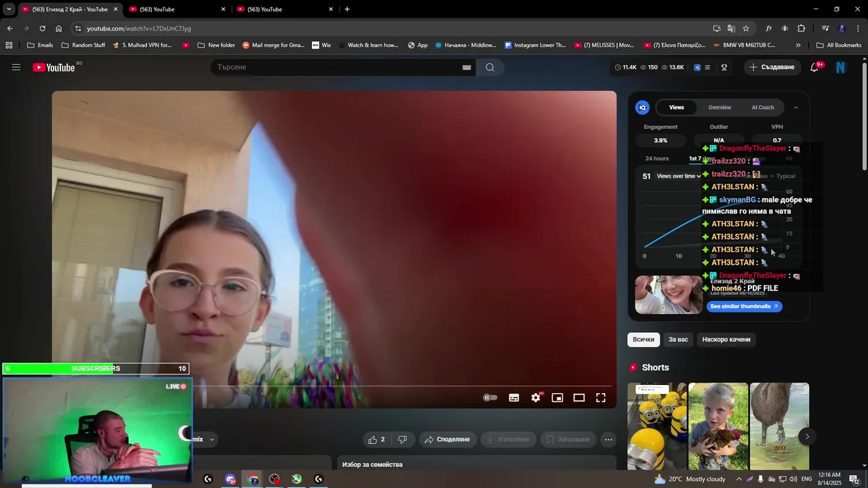Screen dimensions: 868x488
Task: Open the Minions Shorts thumbnail
Action: [657, 426]
